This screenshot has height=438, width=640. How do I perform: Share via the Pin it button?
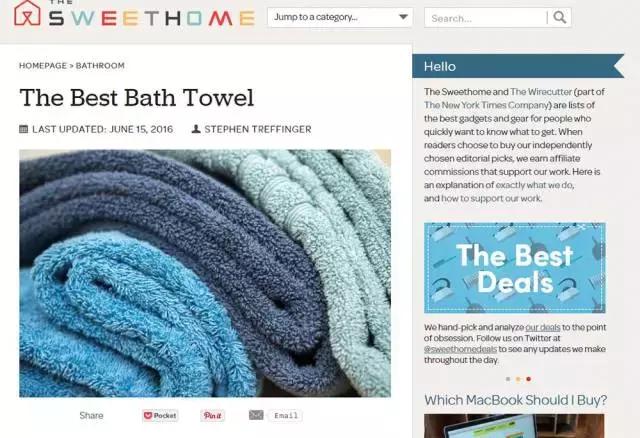(x=212, y=416)
